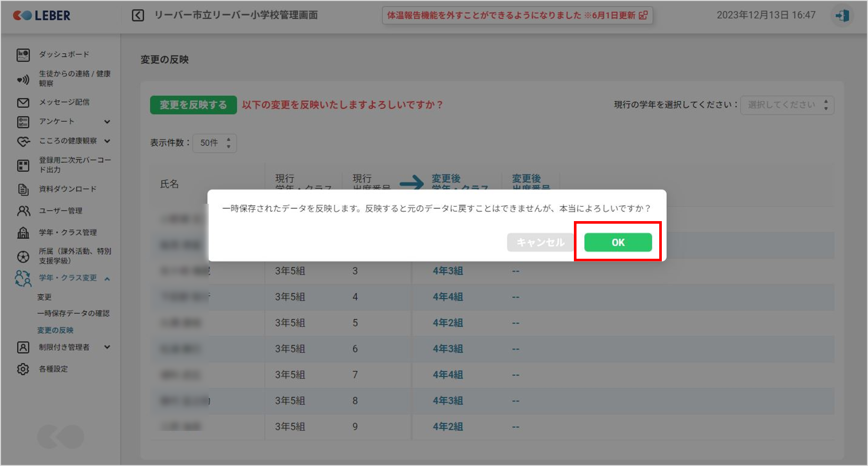Viewport: 868px width, 466px height.
Task: Click the document download icon
Action: 23,189
